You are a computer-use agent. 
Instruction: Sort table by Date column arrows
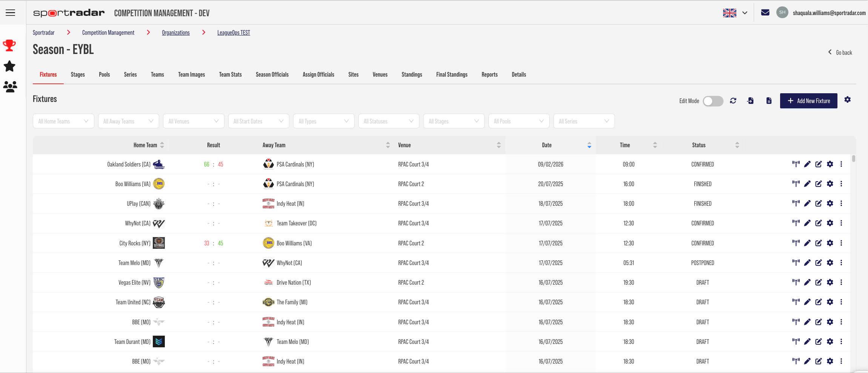click(589, 145)
